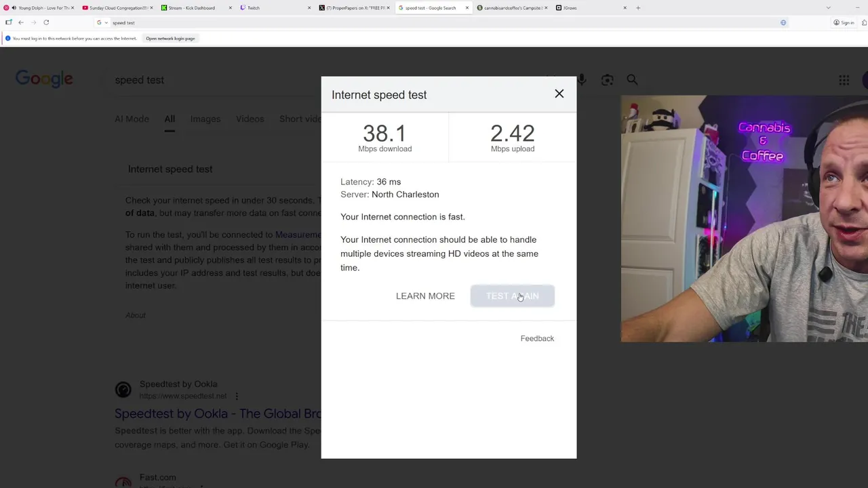The image size is (868, 488).
Task: Click the TEST AGAIN button
Action: click(x=513, y=296)
